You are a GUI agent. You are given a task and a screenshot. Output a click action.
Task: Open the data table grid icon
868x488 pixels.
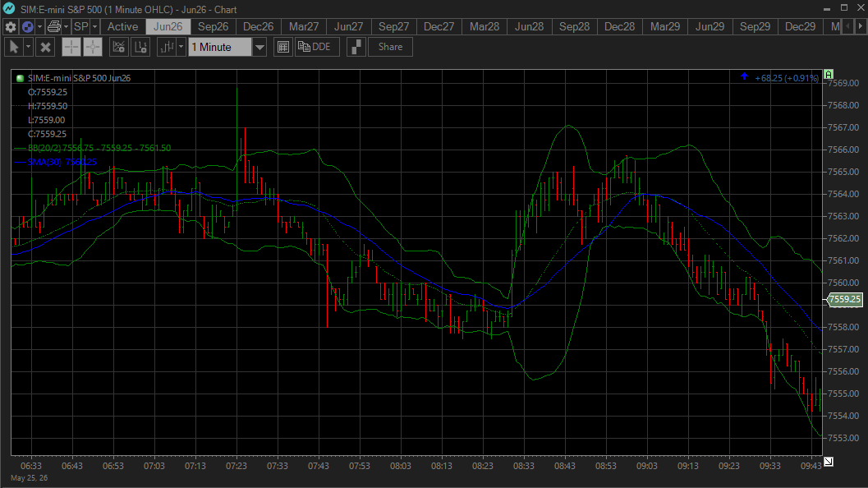(x=282, y=47)
